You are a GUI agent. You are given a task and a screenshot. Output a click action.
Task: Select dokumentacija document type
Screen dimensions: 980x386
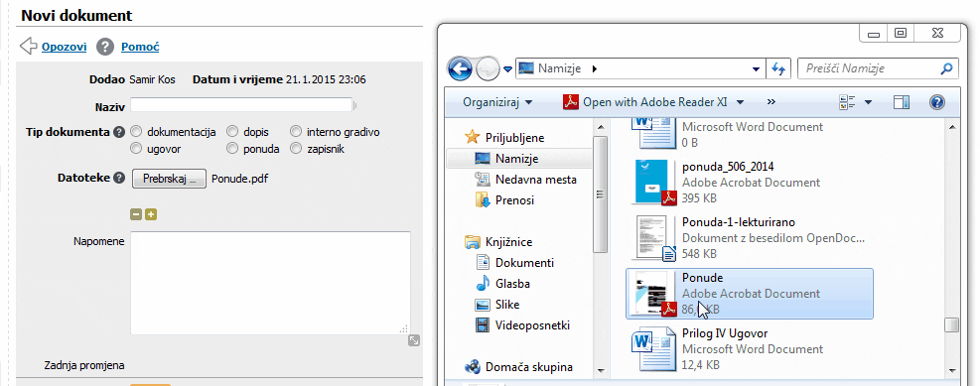(136, 132)
